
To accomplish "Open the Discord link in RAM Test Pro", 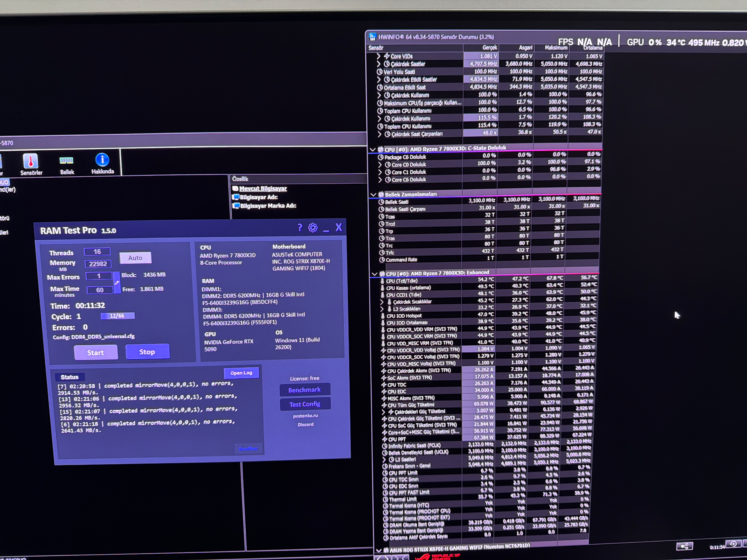I will tap(306, 425).
